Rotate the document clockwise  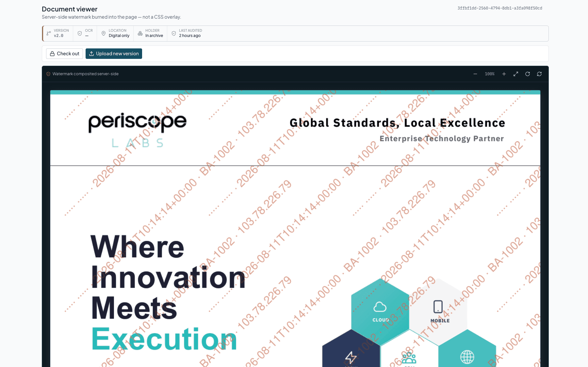[528, 74]
